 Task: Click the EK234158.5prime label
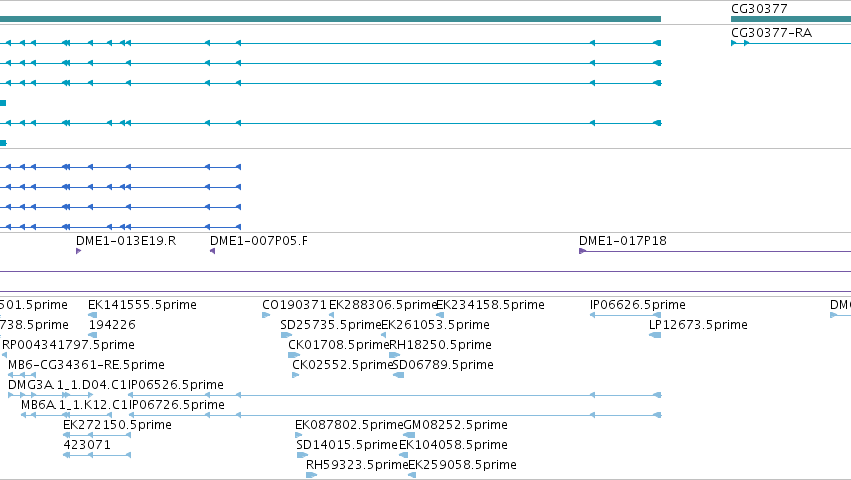(x=490, y=305)
